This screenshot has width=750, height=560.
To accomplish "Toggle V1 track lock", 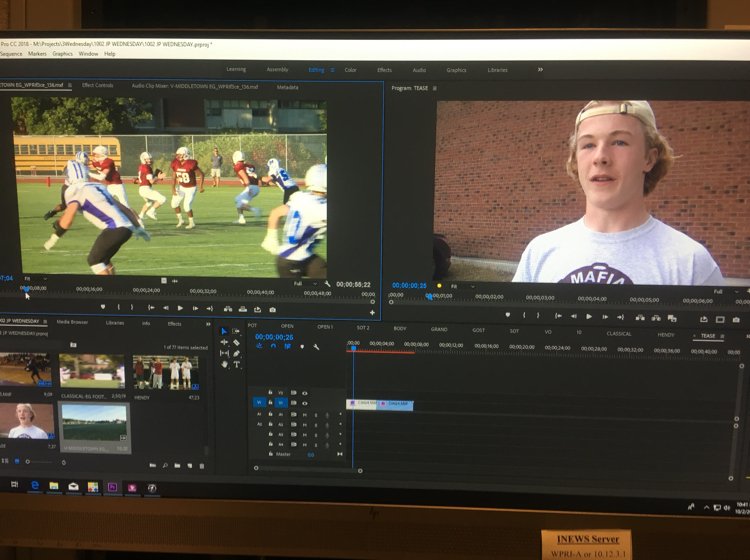I will pos(270,403).
